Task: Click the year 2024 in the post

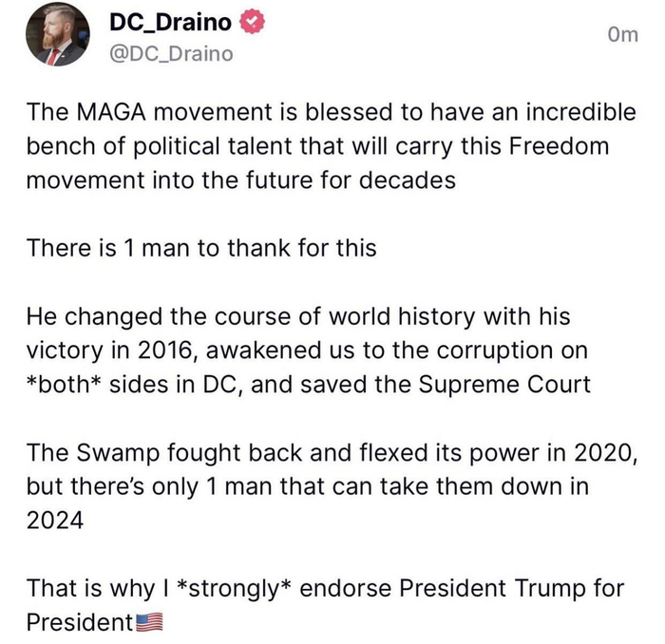Action: click(x=55, y=521)
